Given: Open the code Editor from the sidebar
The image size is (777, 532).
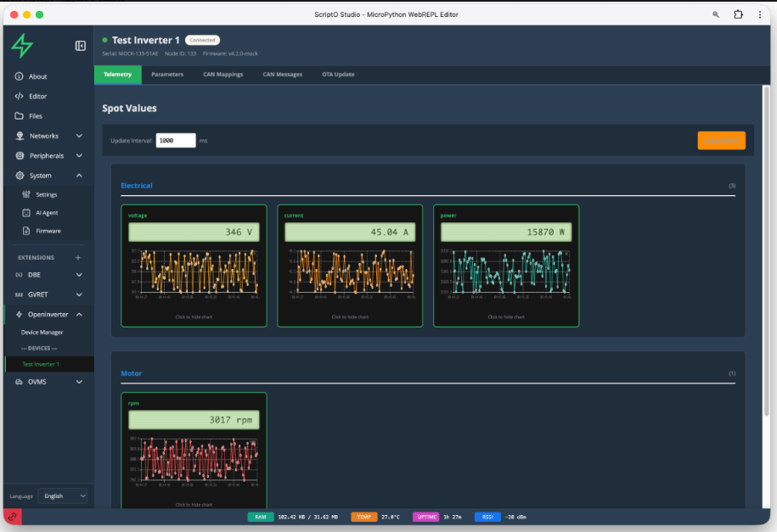Looking at the screenshot, I should tap(37, 96).
